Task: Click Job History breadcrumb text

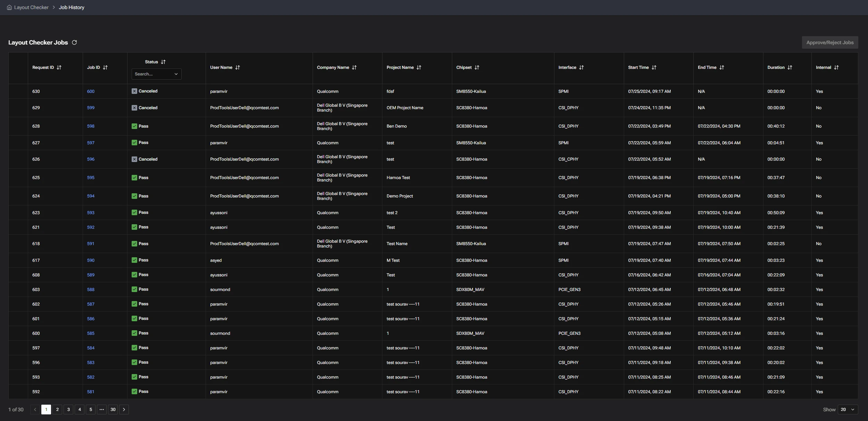Action: click(x=72, y=7)
